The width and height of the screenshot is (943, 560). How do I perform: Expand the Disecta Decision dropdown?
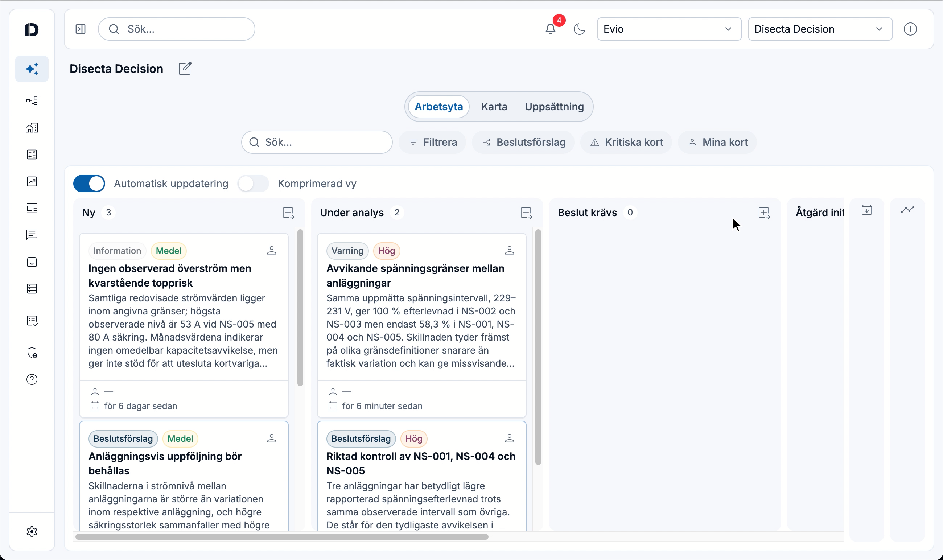click(x=820, y=29)
